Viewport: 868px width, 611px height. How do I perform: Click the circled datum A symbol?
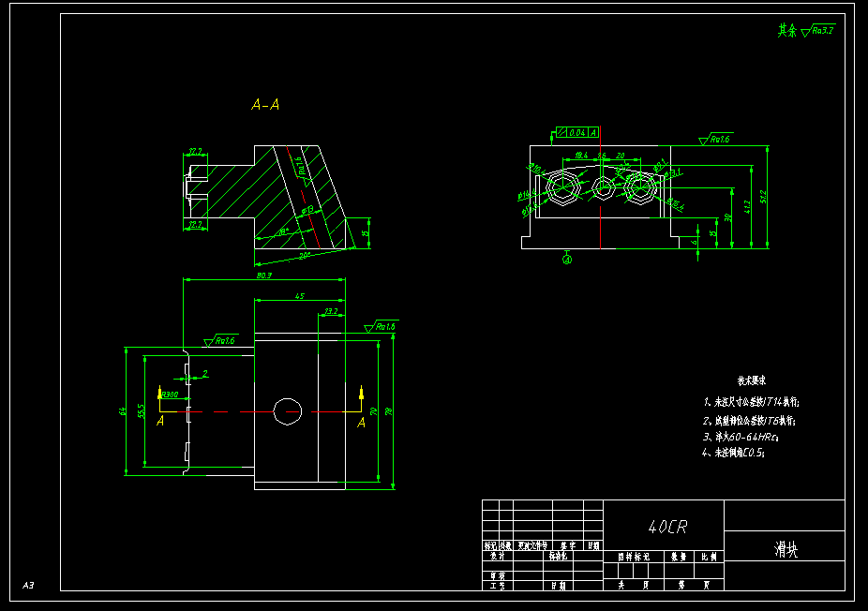[567, 259]
